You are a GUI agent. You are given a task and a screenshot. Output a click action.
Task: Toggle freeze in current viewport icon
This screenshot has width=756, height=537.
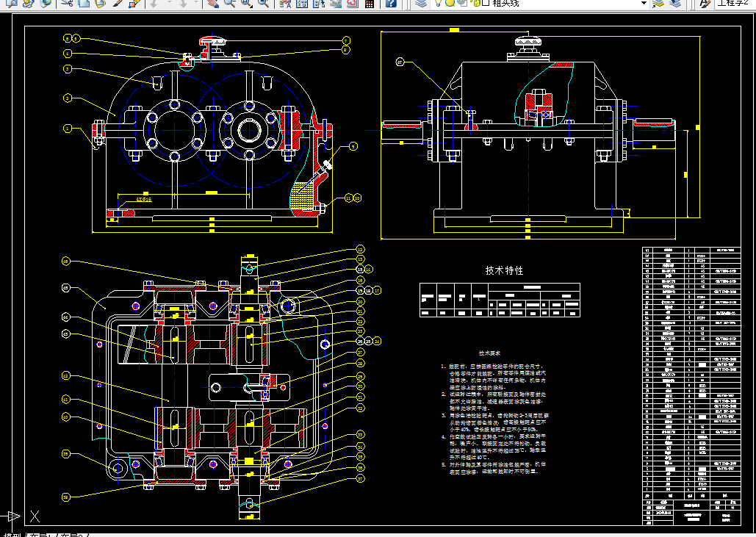[462, 3]
